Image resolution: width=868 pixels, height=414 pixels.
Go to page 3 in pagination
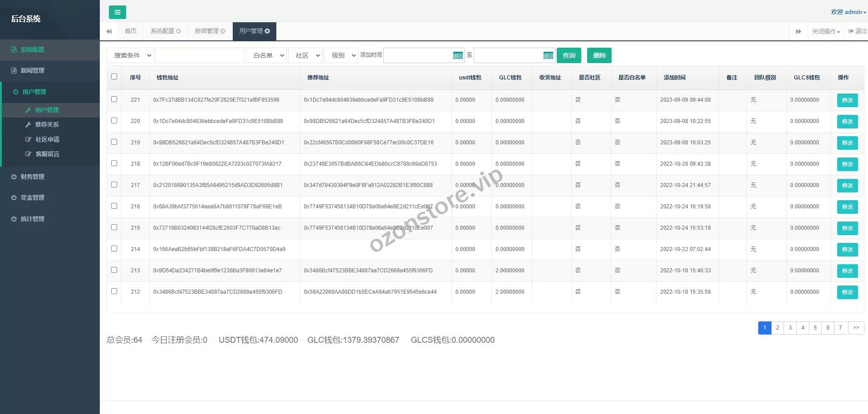click(x=790, y=328)
